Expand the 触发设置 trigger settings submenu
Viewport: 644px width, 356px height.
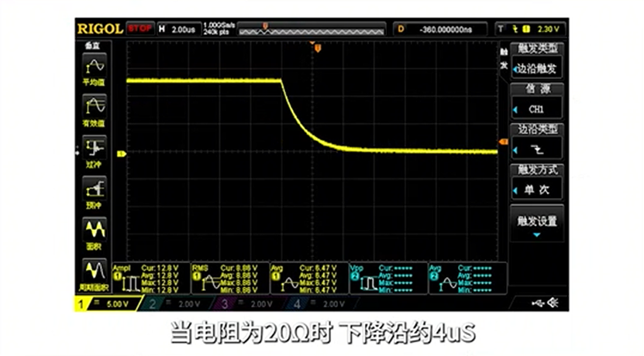[x=537, y=223]
